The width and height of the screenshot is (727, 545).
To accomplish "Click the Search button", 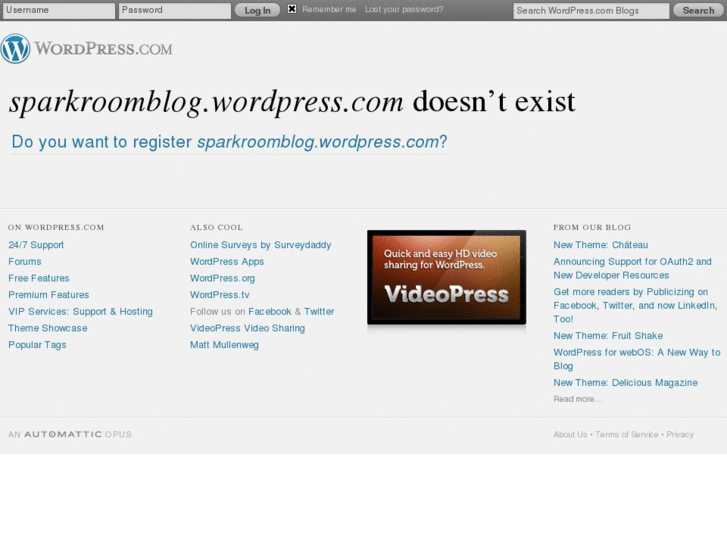I will tap(698, 10).
